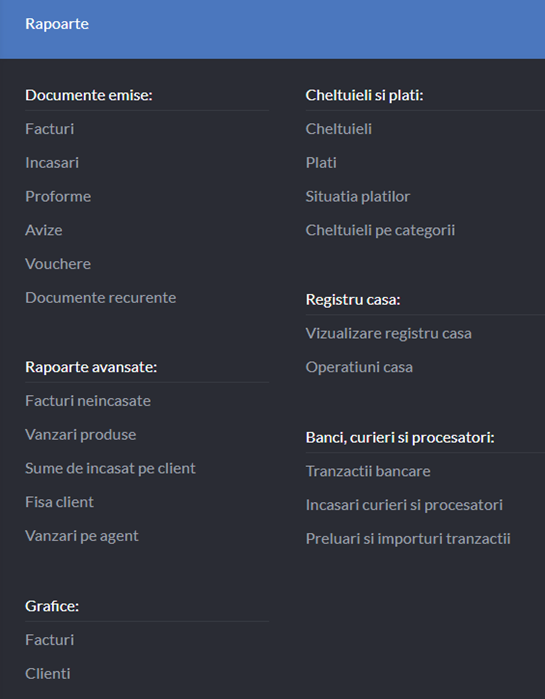
Task: Click the Plati report link
Action: point(321,163)
